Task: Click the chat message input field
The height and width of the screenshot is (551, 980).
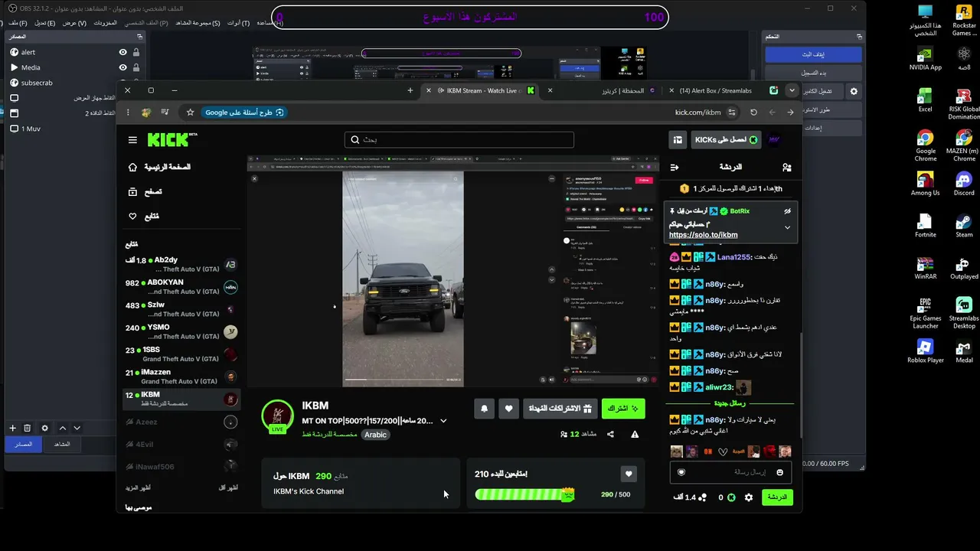Action: click(x=730, y=472)
